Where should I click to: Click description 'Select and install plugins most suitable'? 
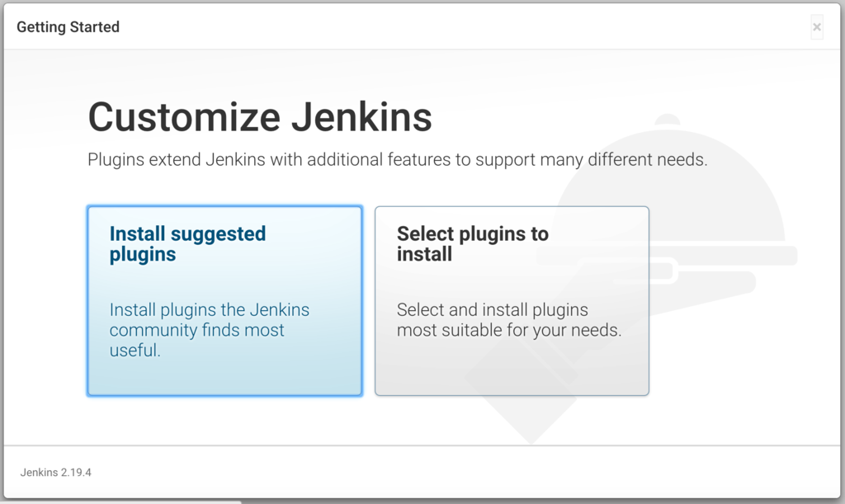coord(509,320)
